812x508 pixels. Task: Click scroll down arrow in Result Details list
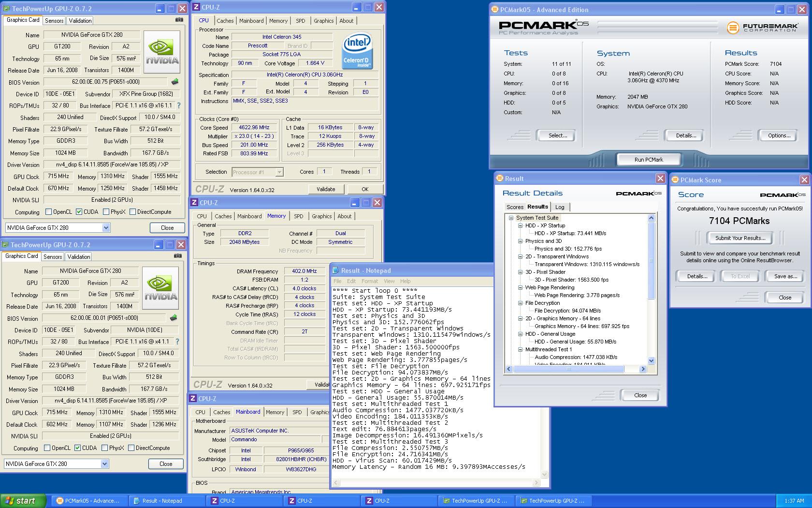point(651,360)
